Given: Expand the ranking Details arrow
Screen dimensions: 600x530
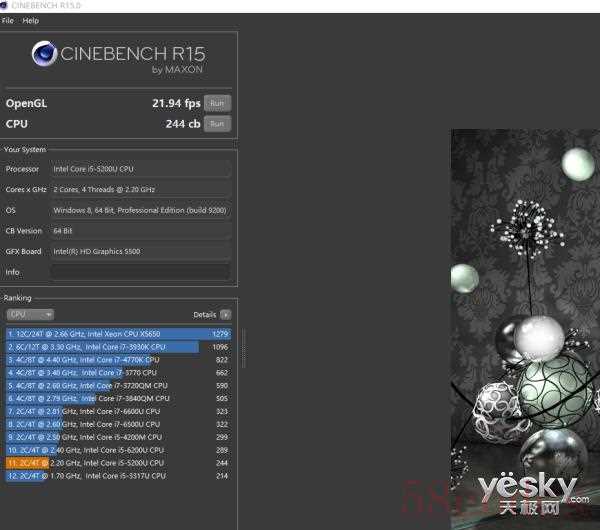Looking at the screenshot, I should [x=226, y=315].
